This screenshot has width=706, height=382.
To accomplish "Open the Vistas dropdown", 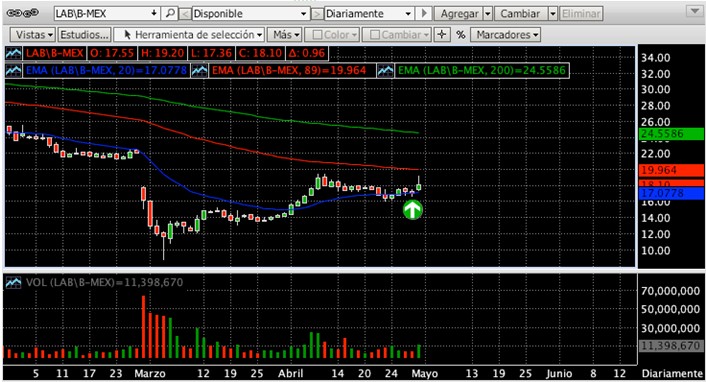I will point(34,35).
